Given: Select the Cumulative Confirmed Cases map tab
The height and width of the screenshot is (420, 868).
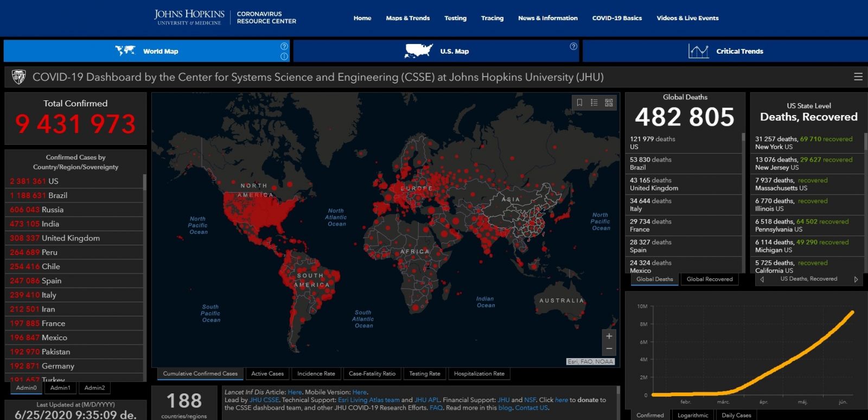Looking at the screenshot, I should pyautogui.click(x=200, y=373).
